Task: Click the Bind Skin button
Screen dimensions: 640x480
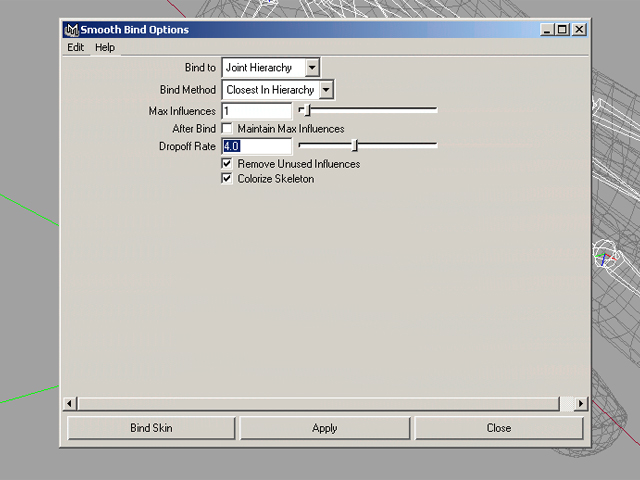Action: coord(151,428)
